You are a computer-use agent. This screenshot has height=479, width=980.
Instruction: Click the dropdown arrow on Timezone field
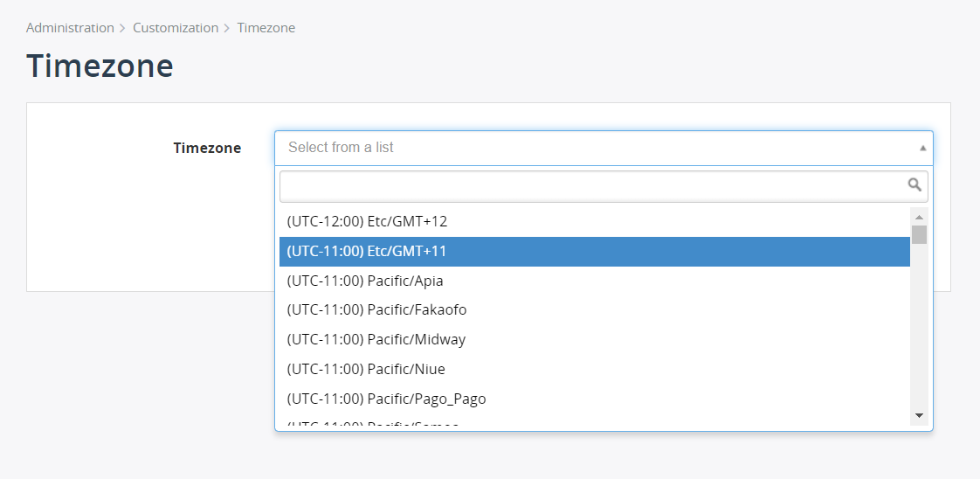(x=922, y=149)
